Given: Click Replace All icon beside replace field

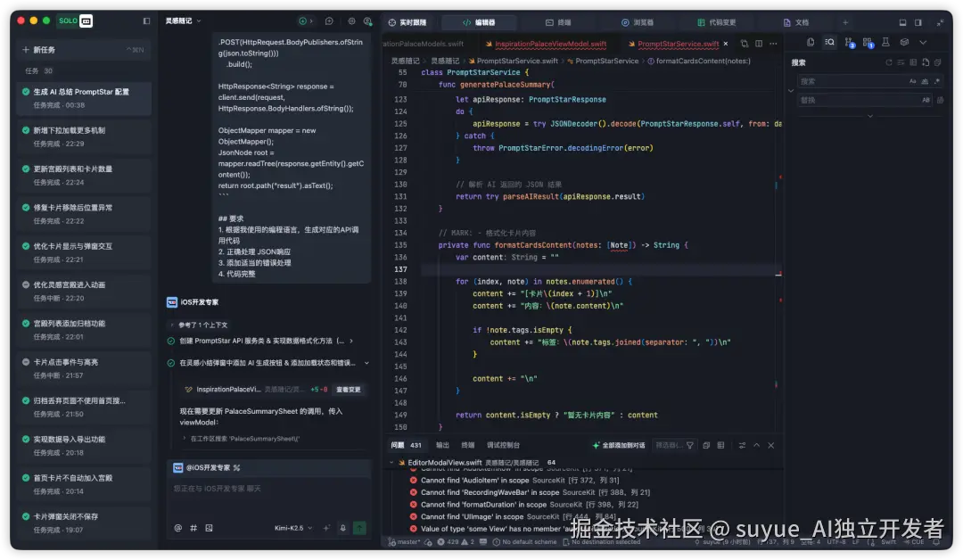Looking at the screenshot, I should click(x=941, y=100).
